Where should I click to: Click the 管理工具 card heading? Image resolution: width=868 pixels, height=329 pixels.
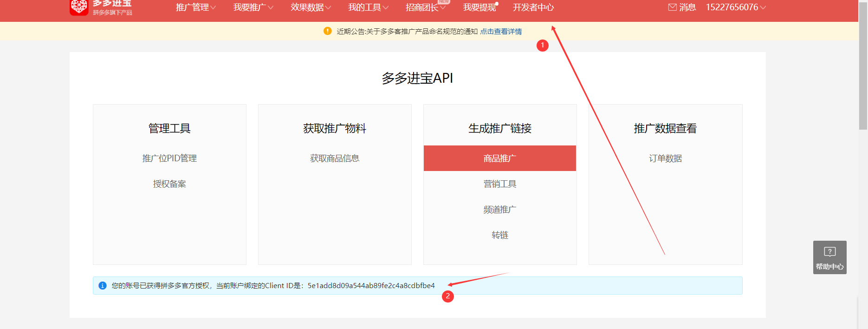(x=169, y=128)
